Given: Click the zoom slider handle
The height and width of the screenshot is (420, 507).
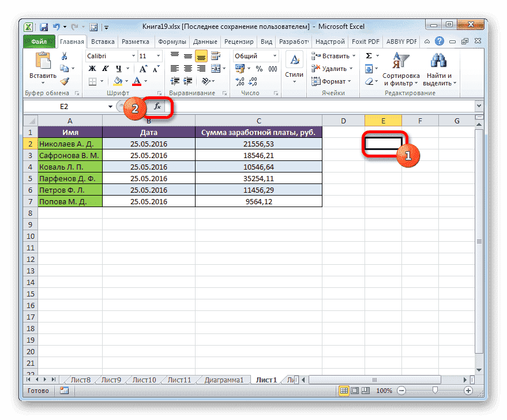Looking at the screenshot, I should coord(434,391).
